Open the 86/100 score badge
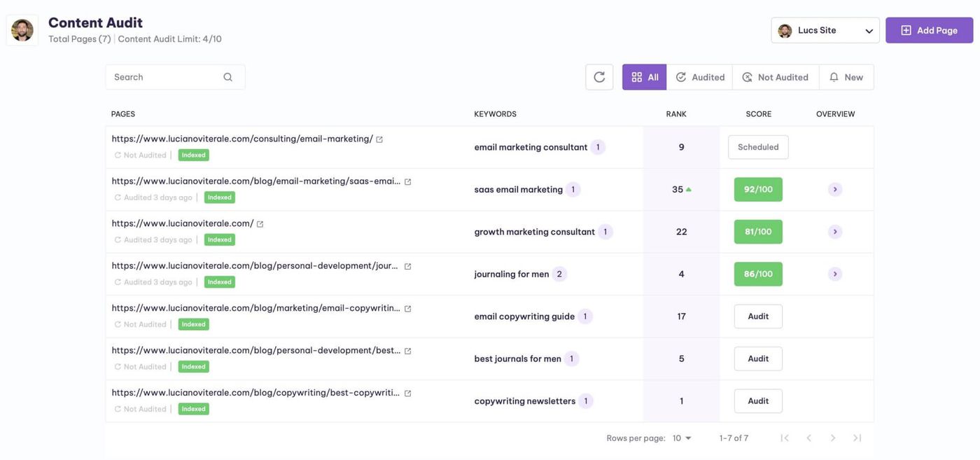980x460 pixels. tap(758, 274)
